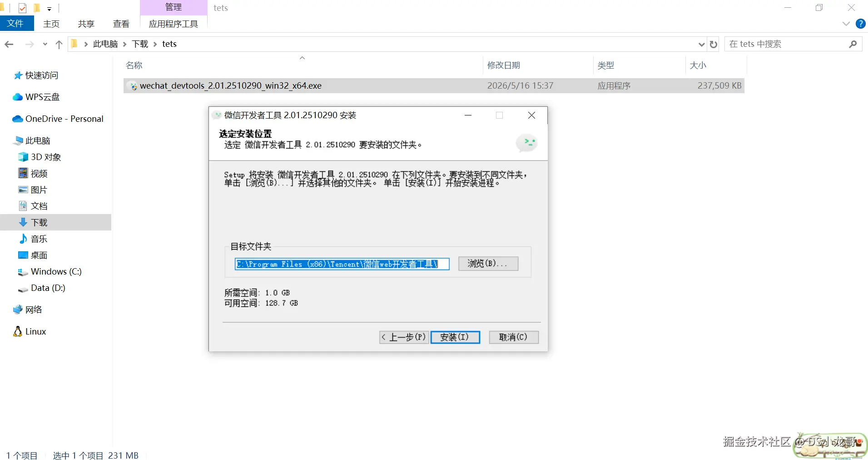Viewport: 868px width, 460px height.
Task: Click the Back (上一步) button
Action: pos(404,337)
